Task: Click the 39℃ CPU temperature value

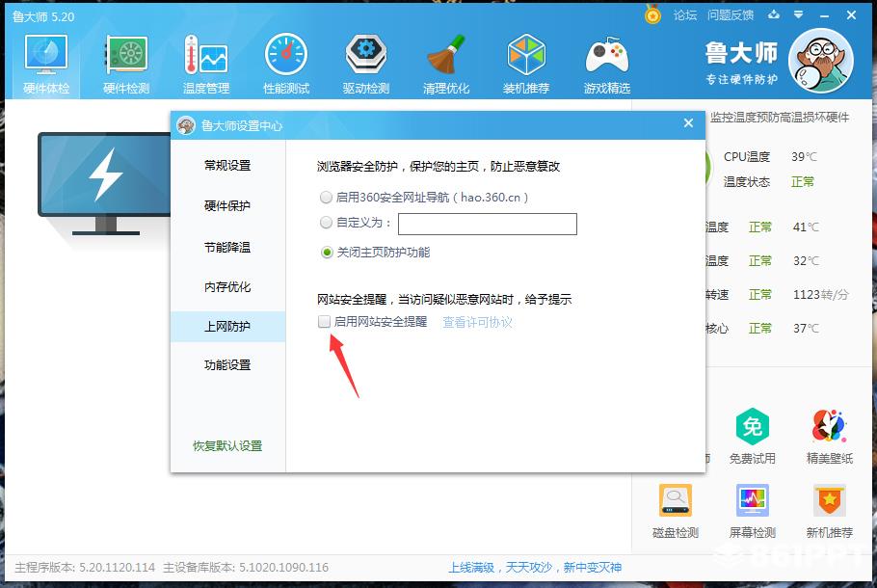Action: [805, 157]
